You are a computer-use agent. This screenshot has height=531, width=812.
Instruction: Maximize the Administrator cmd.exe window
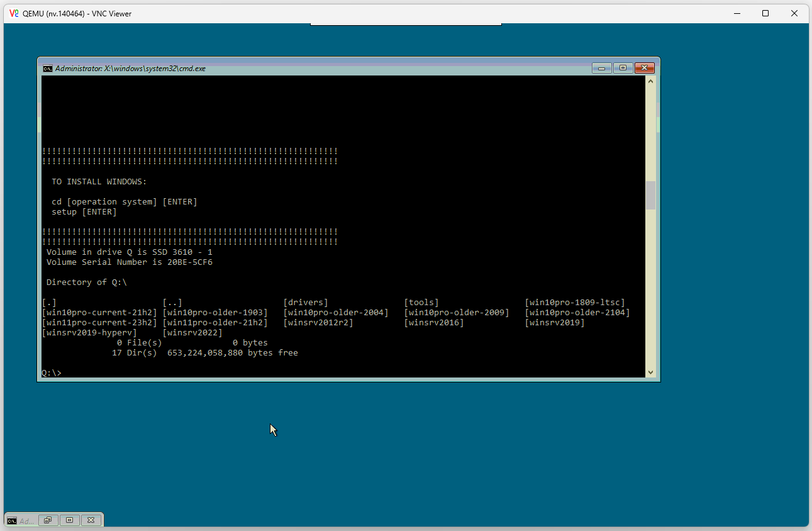pyautogui.click(x=623, y=68)
